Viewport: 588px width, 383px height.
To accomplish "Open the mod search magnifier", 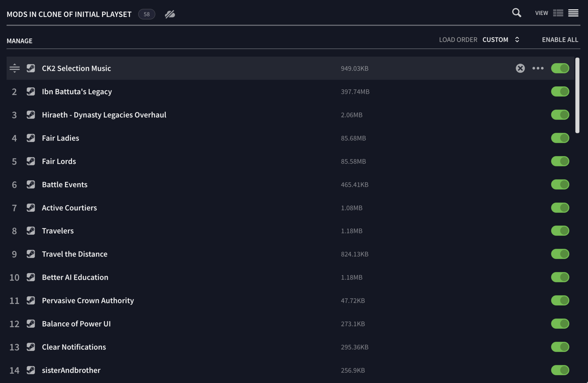I will pos(517,13).
